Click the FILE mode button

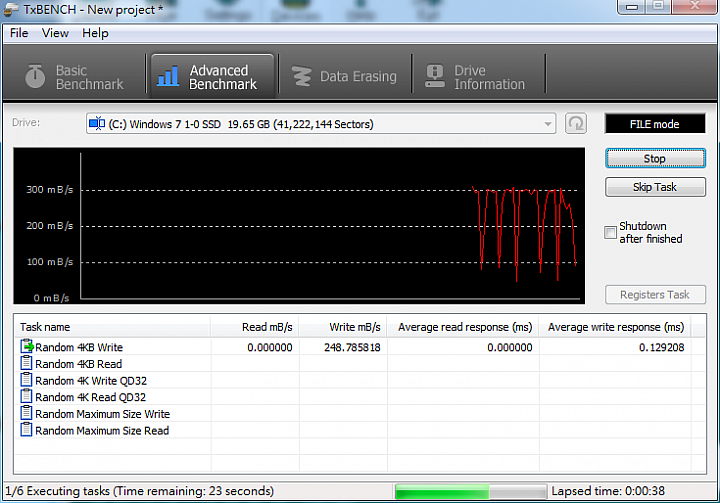[x=655, y=124]
